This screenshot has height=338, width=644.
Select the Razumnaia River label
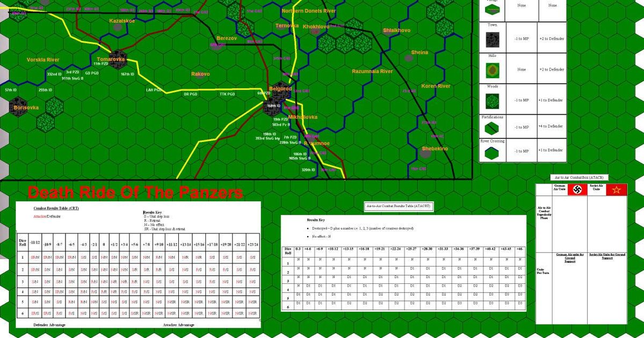tap(372, 71)
